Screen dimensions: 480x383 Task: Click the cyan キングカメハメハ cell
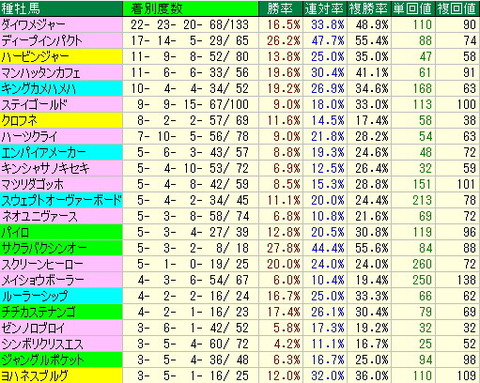(x=61, y=89)
